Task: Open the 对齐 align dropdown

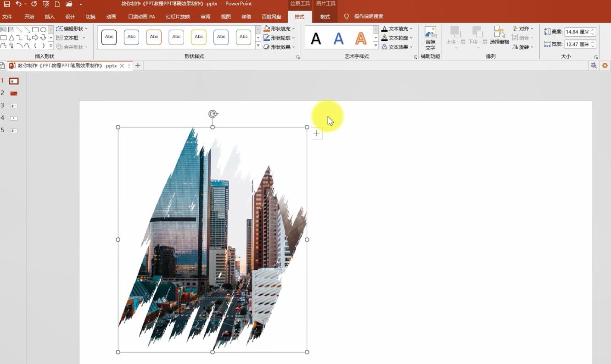Action: click(x=523, y=28)
